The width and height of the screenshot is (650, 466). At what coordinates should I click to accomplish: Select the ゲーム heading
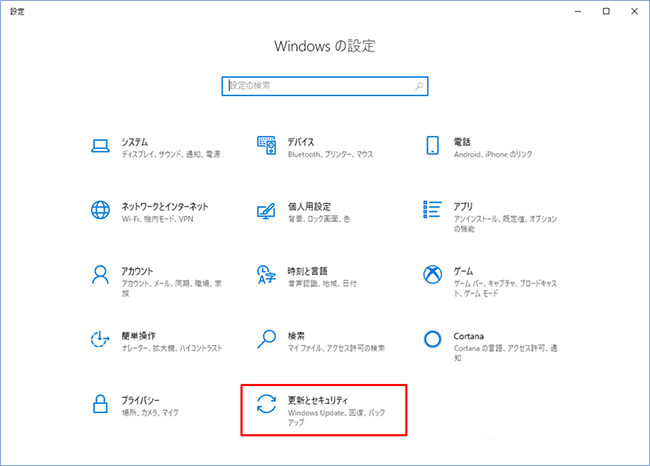[463, 271]
